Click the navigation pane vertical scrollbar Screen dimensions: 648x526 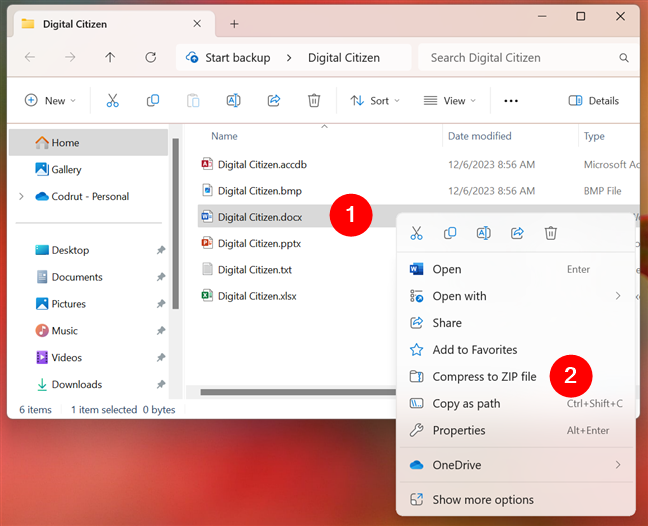coord(176,224)
